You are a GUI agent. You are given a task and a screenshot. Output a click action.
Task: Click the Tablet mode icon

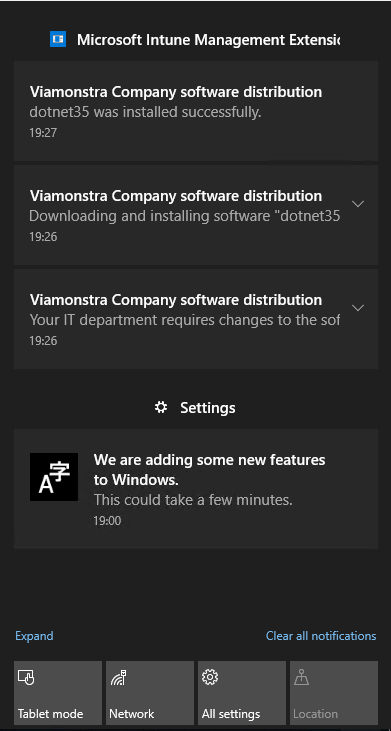point(26,677)
